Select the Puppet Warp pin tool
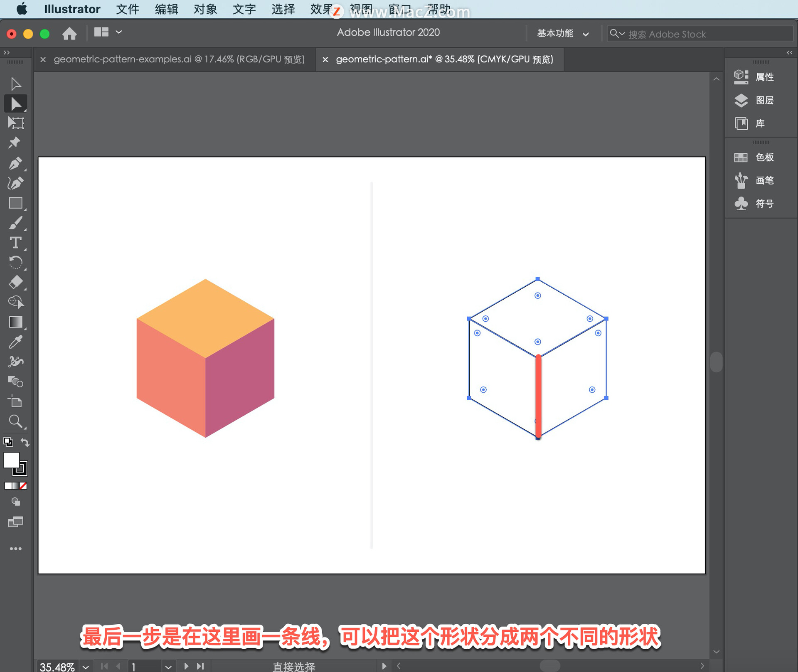 point(15,143)
